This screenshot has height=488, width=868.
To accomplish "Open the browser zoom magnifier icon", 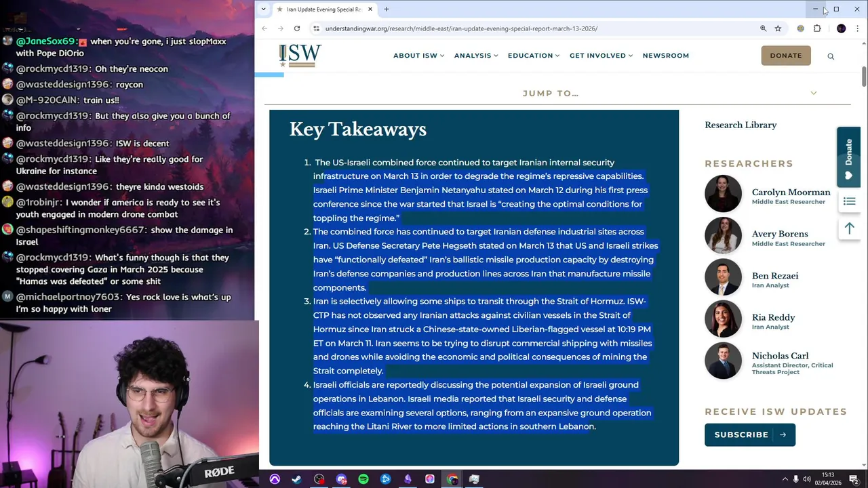I will click(x=764, y=28).
